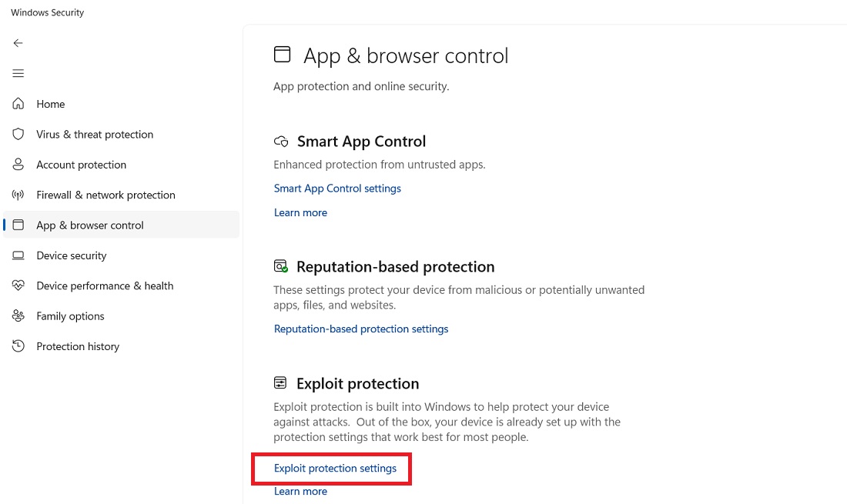Viewport: 847px width, 504px height.
Task: Click Learn more under Smart App Control
Action: tap(300, 212)
